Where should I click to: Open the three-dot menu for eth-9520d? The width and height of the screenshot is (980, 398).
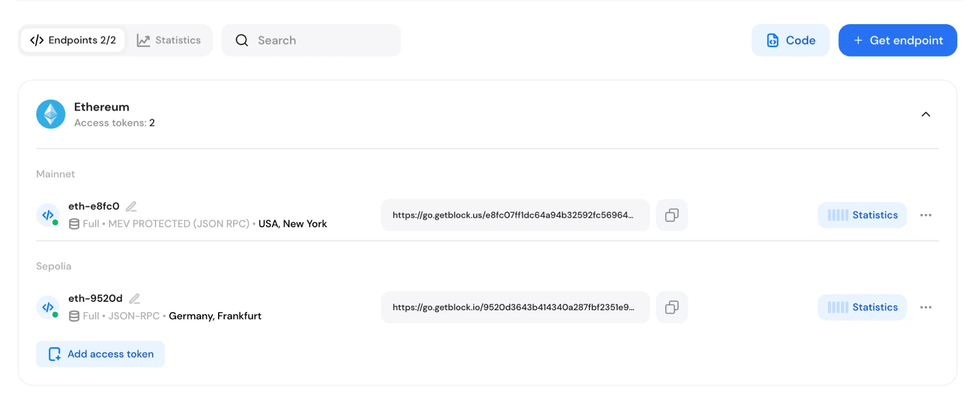point(926,307)
